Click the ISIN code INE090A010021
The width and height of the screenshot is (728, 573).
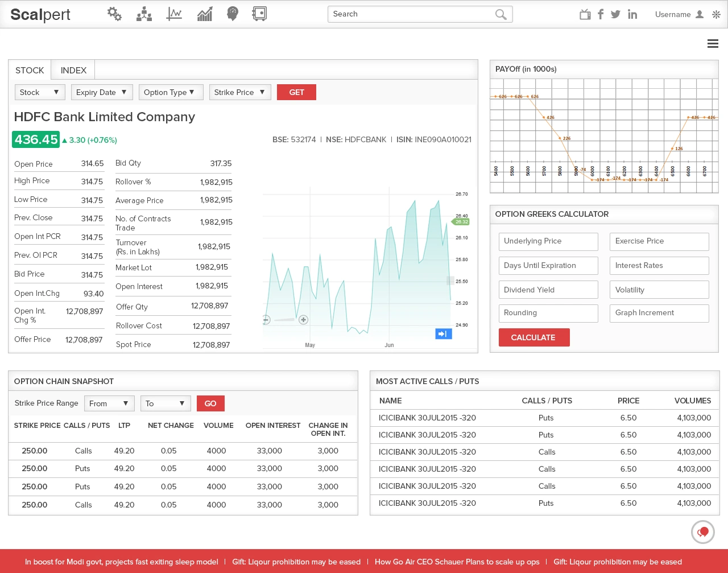(443, 139)
